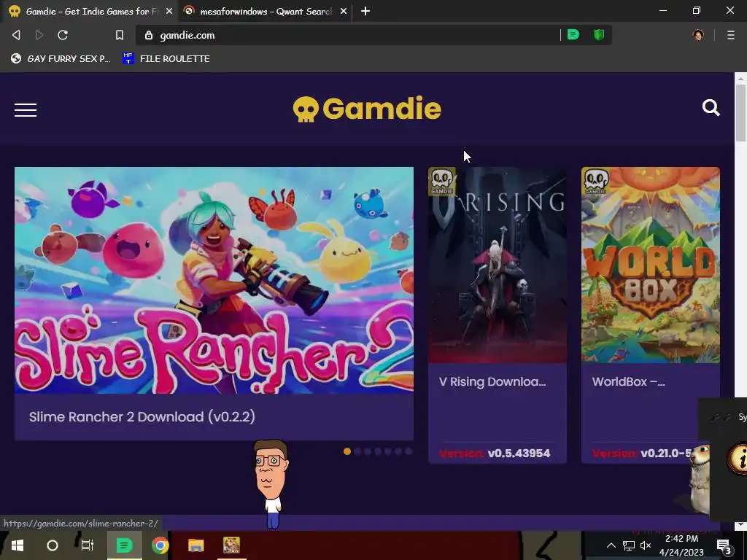
Task: Click the cartoon man desktop character
Action: 271,484
